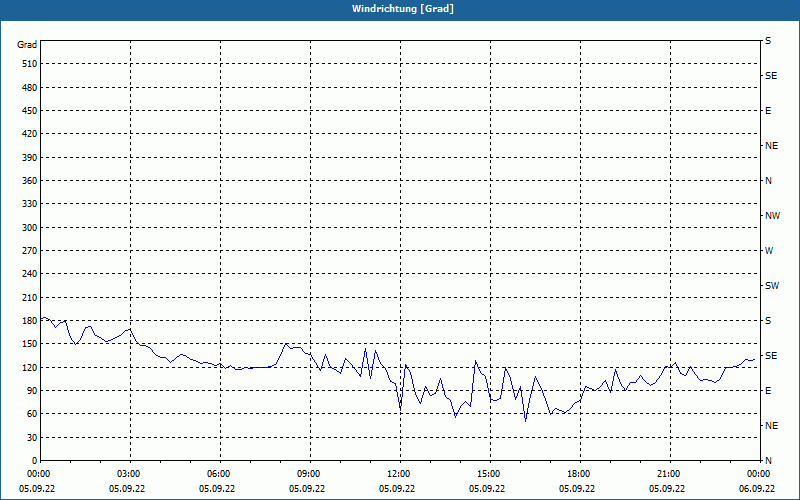Click the N compass label at 0 level
Screen dimensions: 800x500
[x=768, y=461]
